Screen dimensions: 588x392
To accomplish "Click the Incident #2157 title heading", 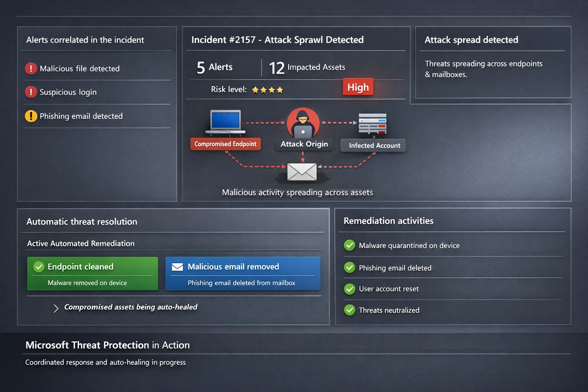I will pyautogui.click(x=278, y=40).
